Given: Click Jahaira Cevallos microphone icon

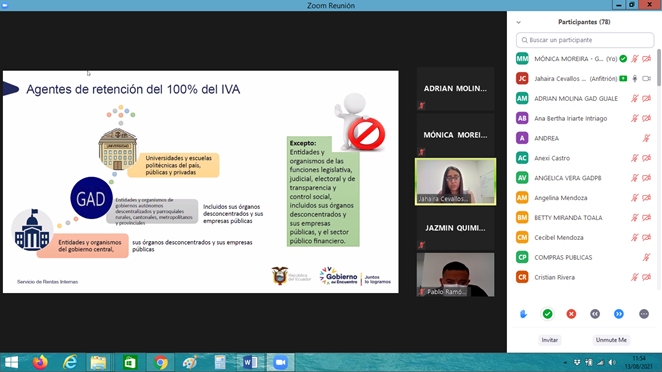Looking at the screenshot, I should tap(635, 79).
